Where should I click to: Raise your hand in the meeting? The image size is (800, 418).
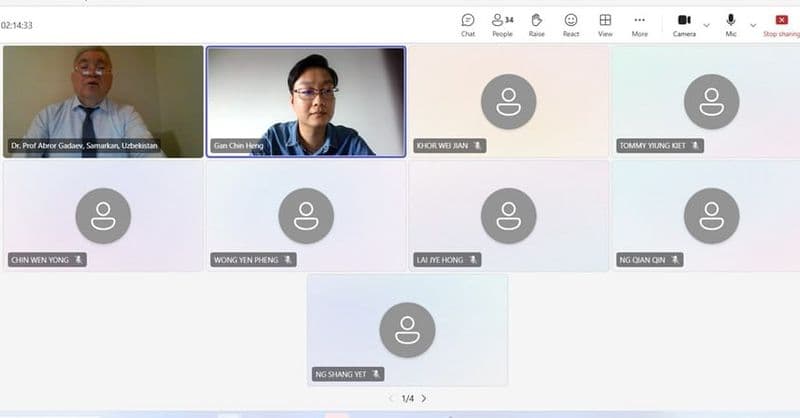536,25
